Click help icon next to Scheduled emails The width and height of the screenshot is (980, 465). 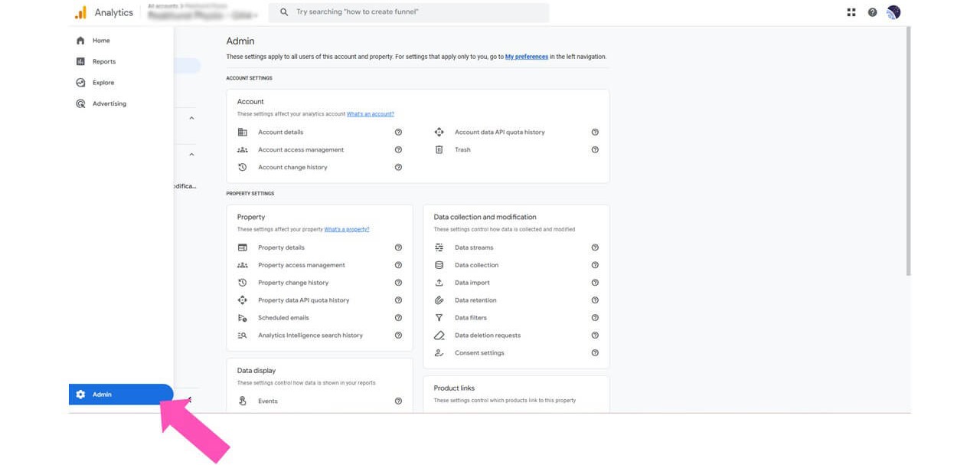(x=398, y=318)
